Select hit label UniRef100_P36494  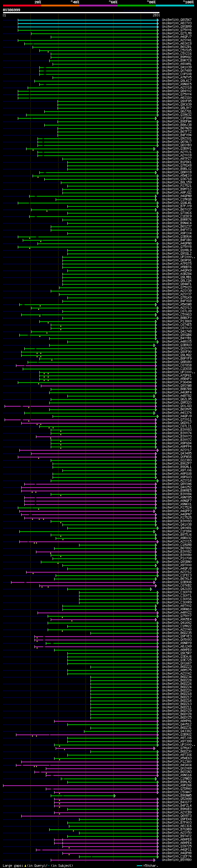[177, 382]
